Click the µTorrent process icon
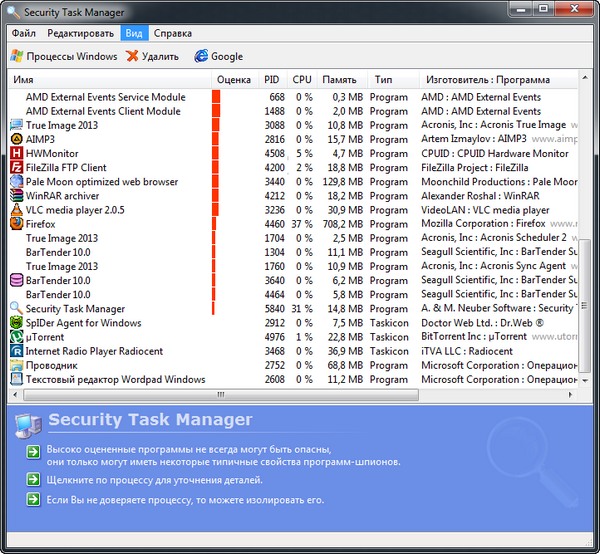The width and height of the screenshot is (600, 554). coord(16,338)
